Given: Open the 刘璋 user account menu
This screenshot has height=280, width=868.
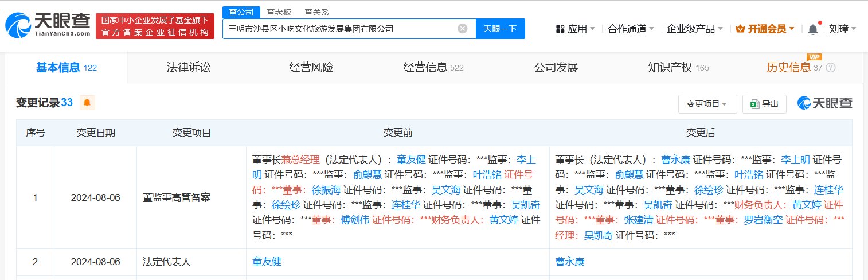Looking at the screenshot, I should tap(842, 29).
